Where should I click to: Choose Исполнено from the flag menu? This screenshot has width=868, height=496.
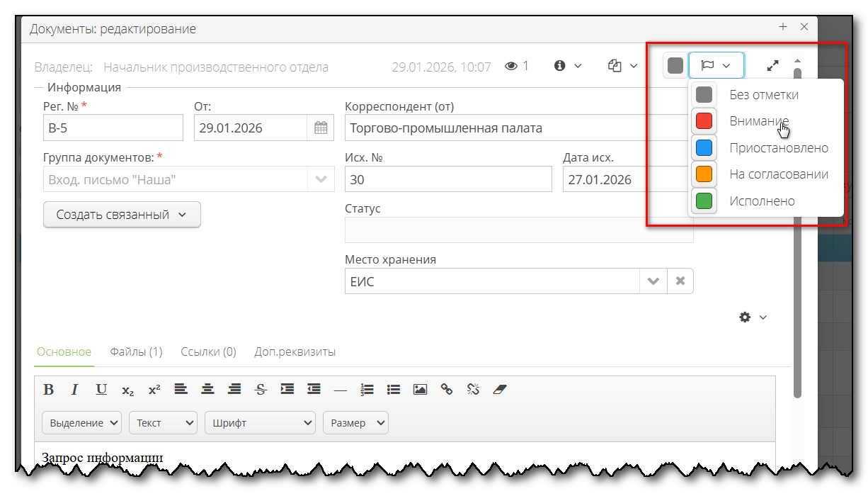tap(763, 201)
